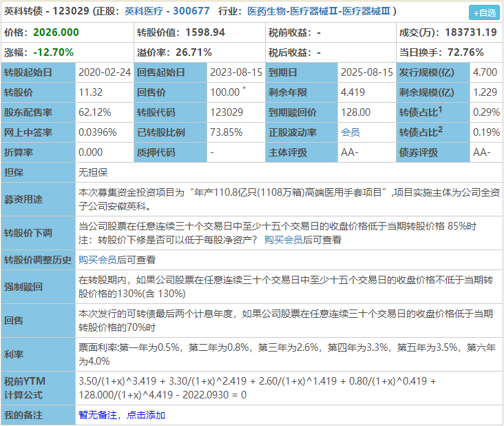Click 剩余规模(亿) value 1.229
This screenshot has width=504, height=426.
[485, 92]
